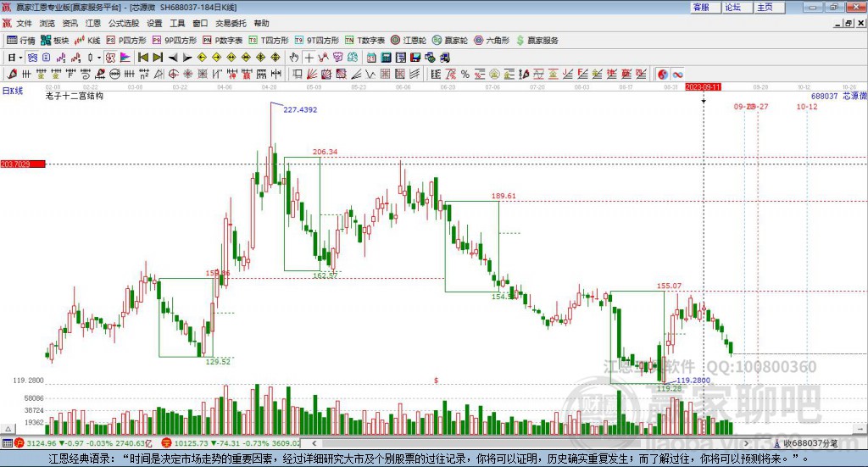The width and height of the screenshot is (868, 467).
Task: Open the calculator icon in the toolbar
Action: tap(386, 58)
